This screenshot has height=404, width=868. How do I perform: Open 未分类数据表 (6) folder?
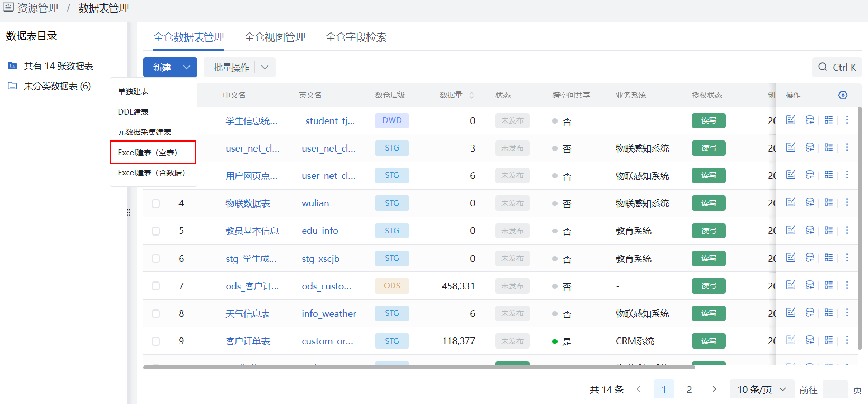click(57, 86)
